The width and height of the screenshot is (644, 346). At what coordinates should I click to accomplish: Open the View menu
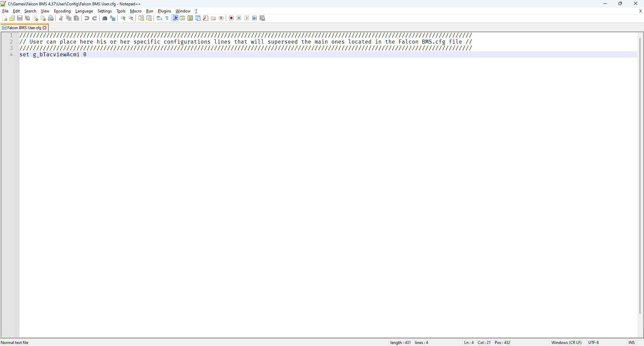click(45, 11)
